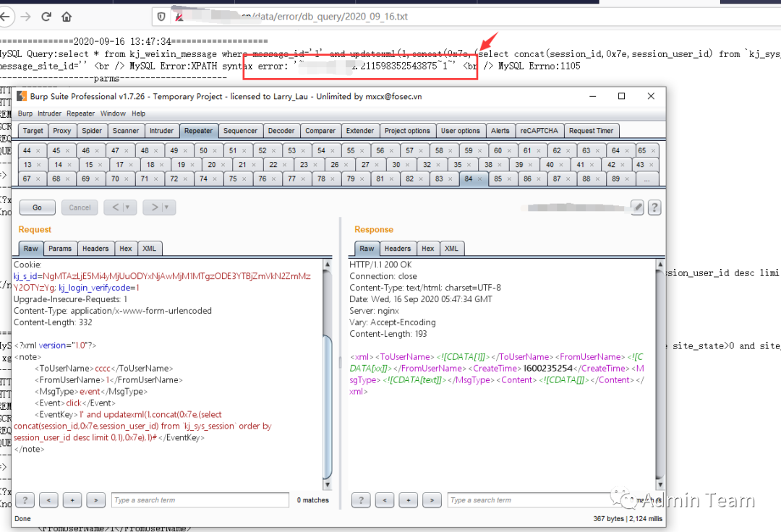
Task: Click request search next '>' button
Action: coord(95,499)
